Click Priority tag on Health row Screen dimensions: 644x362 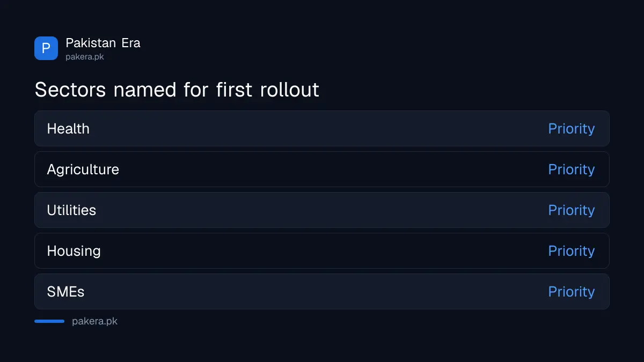[x=572, y=129]
